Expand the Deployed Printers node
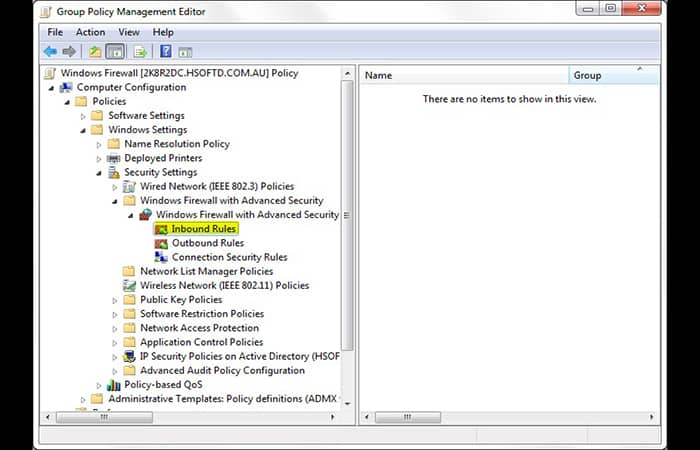The image size is (700, 450). (99, 158)
